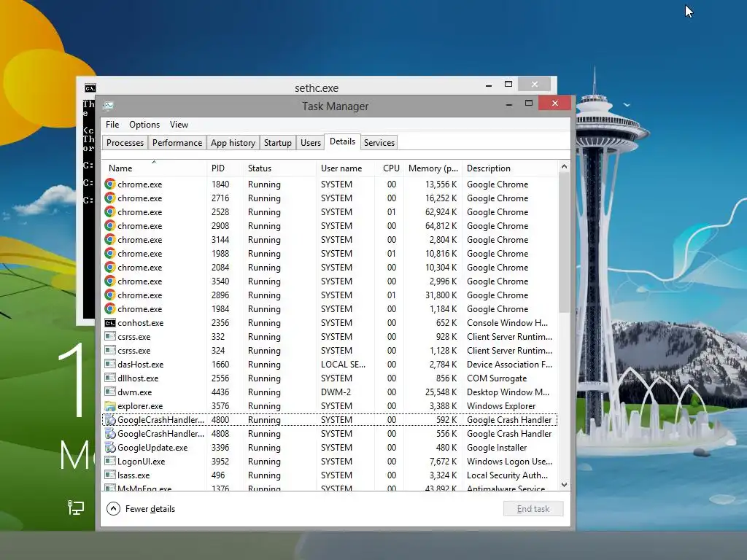
Task: Click the 64,812 K memory value
Action: pos(441,226)
